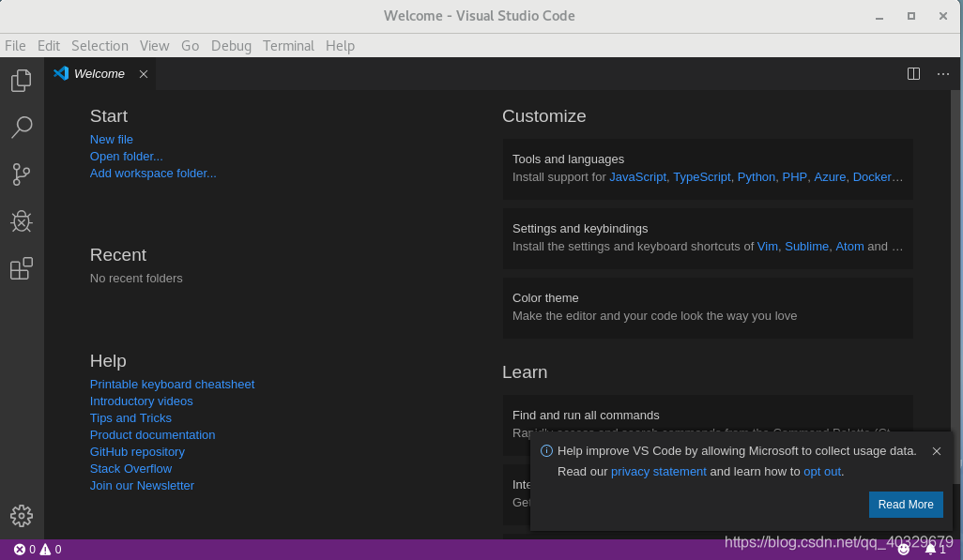This screenshot has width=963, height=560.
Task: Install Python language support
Action: click(x=756, y=177)
